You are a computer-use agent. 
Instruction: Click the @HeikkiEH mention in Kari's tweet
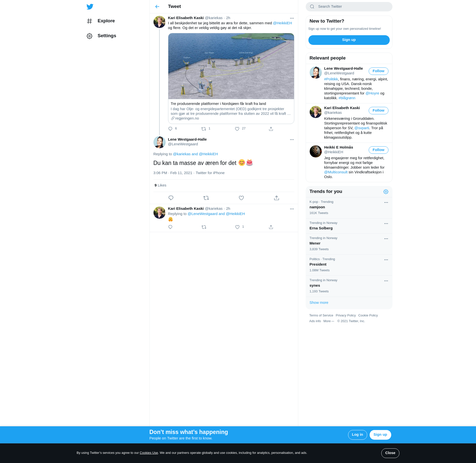(282, 23)
